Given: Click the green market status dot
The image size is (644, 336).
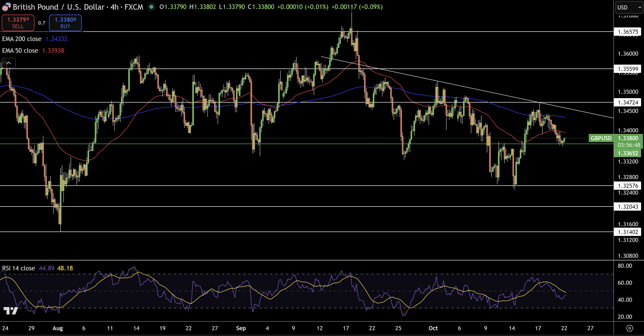Looking at the screenshot, I should point(151,7).
